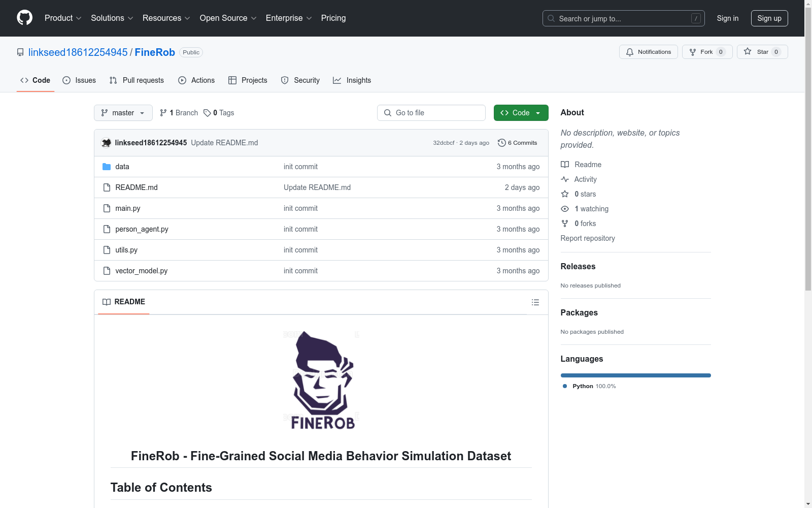
Task: View the 0 Tags link
Action: [219, 113]
